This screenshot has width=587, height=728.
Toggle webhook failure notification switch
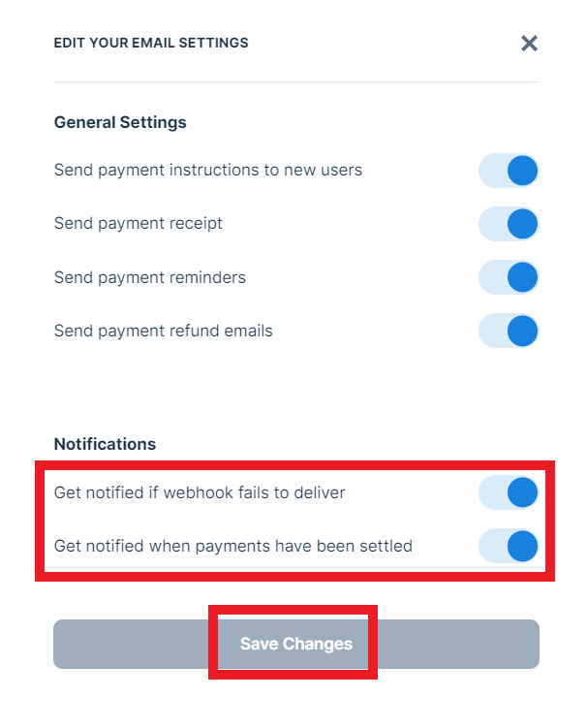coord(509,492)
